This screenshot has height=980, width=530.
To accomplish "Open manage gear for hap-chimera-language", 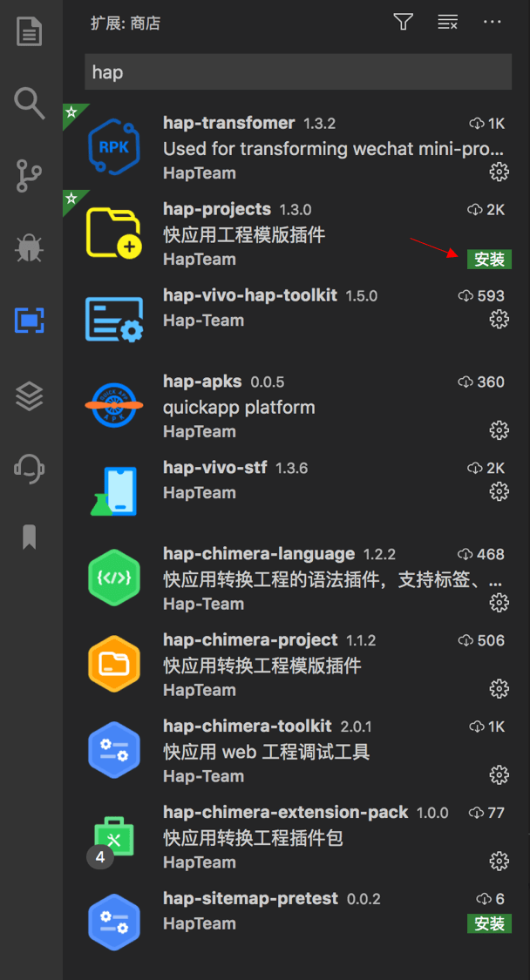I will (x=499, y=603).
